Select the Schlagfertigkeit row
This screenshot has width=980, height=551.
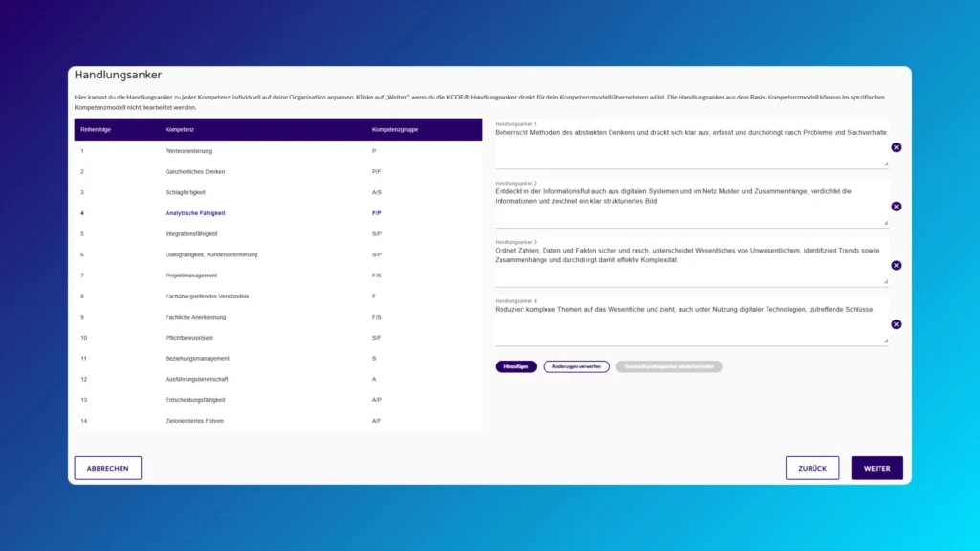pos(186,192)
